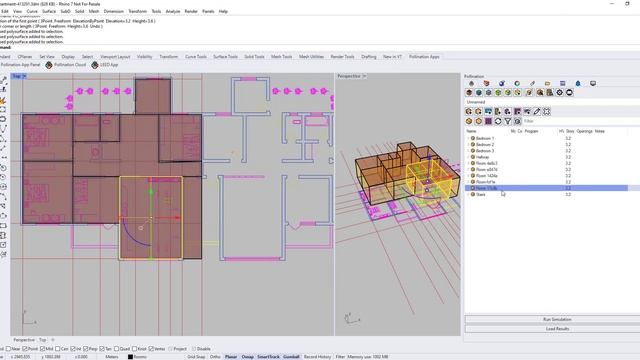Click the gray hexagon icon in Pollination toolbar

[489, 93]
